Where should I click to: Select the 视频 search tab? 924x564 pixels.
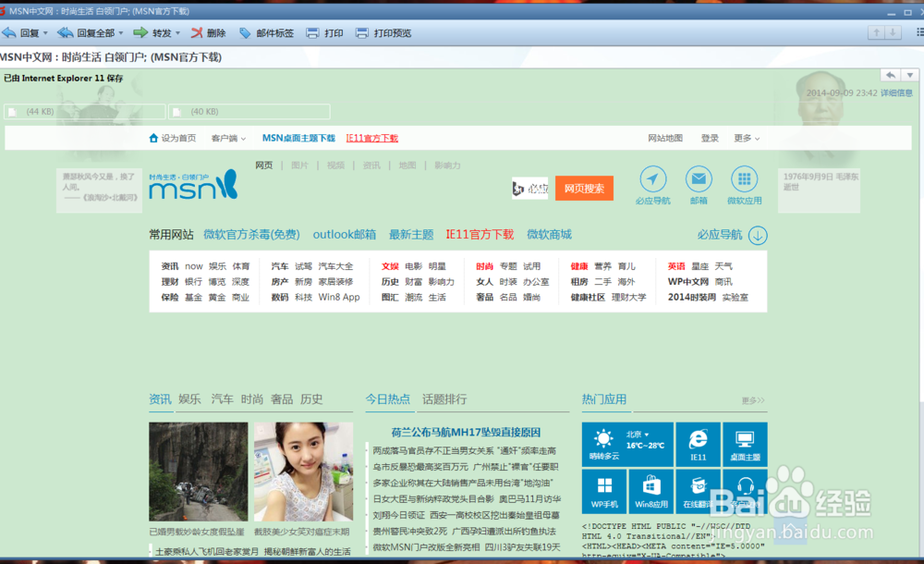point(335,166)
